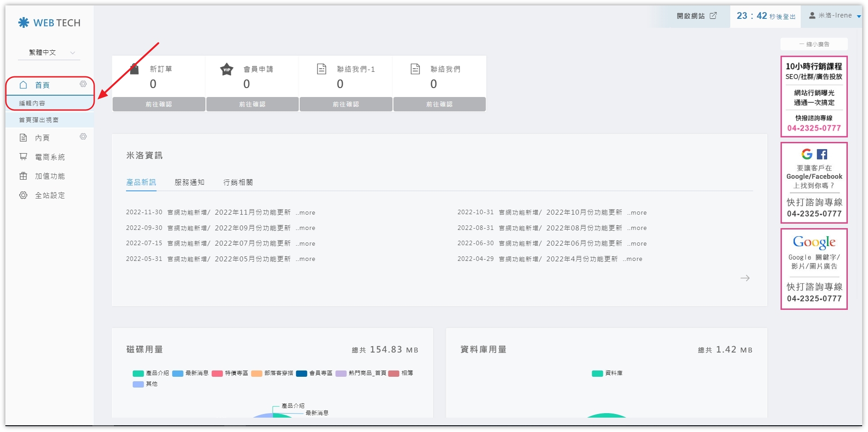Click the 加值功能 gift icon

(x=23, y=176)
